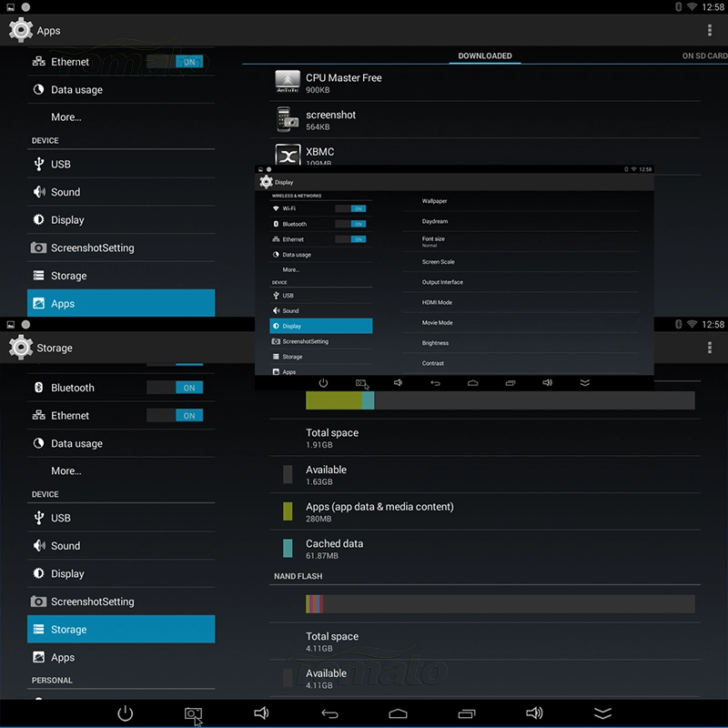Click the settings gear beside the Apps title
Screen dimensions: 728x728
[x=20, y=30]
